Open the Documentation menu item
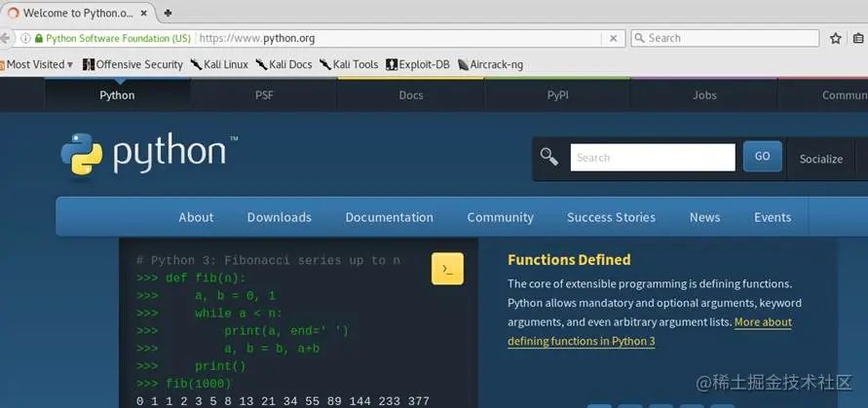Screen dimensions: 868x408 (389, 217)
